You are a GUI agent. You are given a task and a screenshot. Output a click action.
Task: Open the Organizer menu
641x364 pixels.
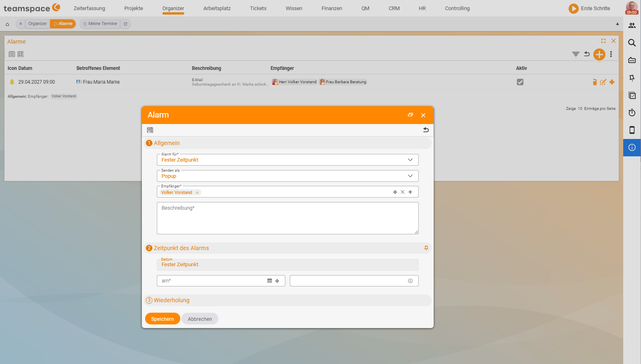173,8
